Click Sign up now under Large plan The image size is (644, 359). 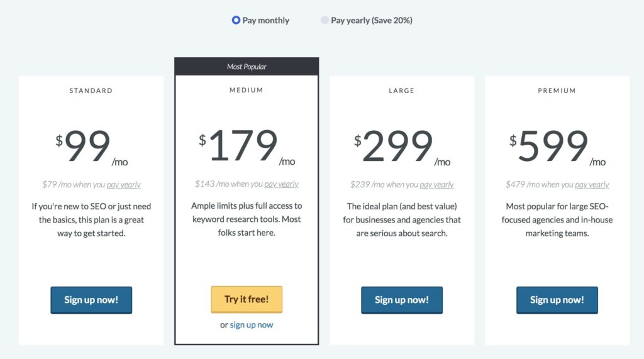click(x=402, y=300)
